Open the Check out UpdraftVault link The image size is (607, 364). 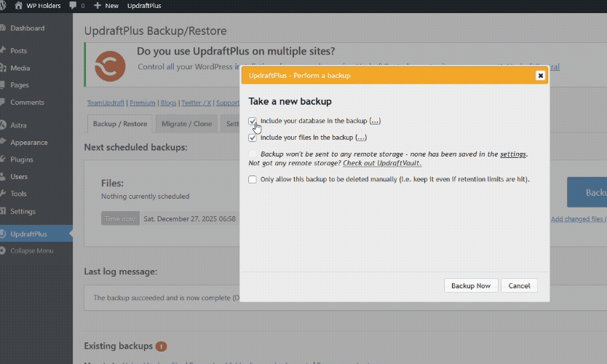(382, 163)
